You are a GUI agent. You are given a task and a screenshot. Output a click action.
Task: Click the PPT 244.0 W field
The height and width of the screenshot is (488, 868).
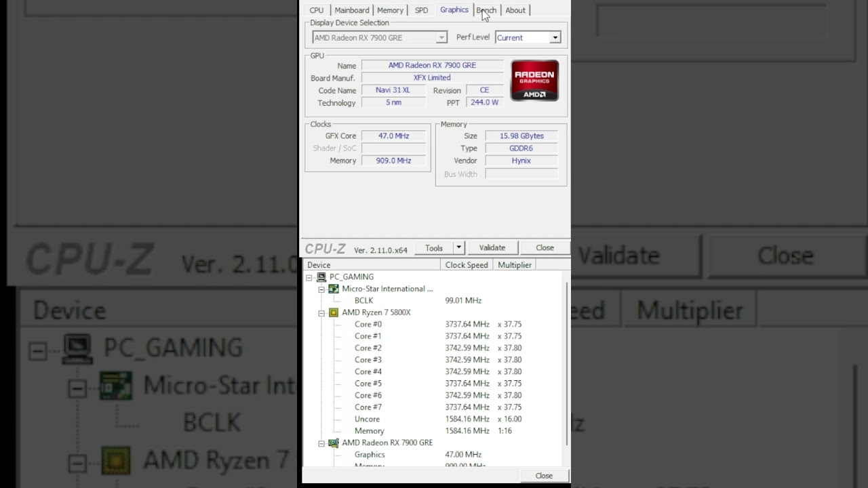(x=484, y=102)
